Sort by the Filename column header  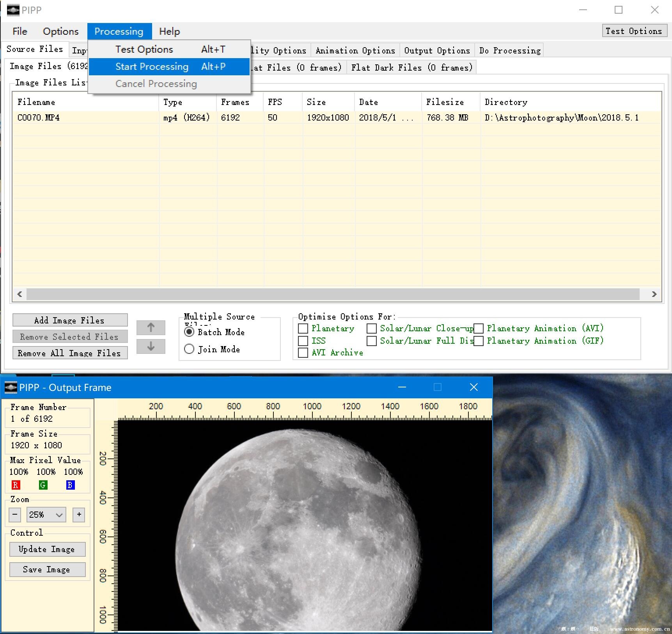tap(86, 102)
